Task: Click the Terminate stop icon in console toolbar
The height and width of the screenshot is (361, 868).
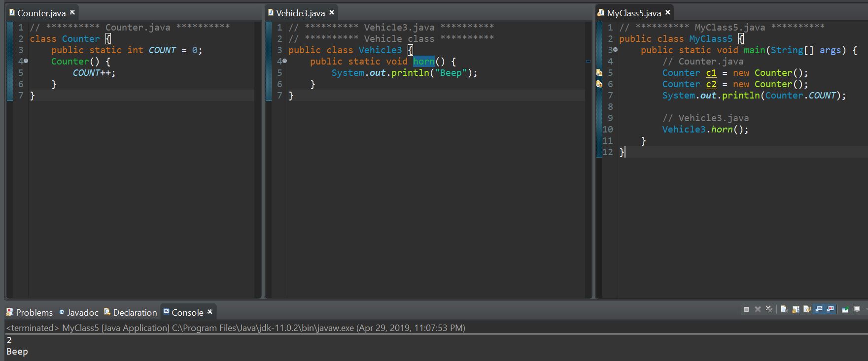Action: click(746, 309)
